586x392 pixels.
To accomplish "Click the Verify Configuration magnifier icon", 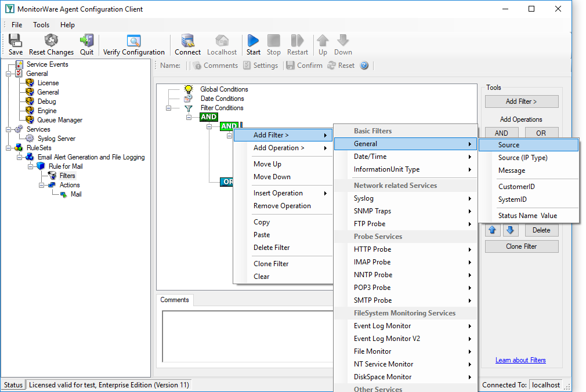I will [133, 41].
